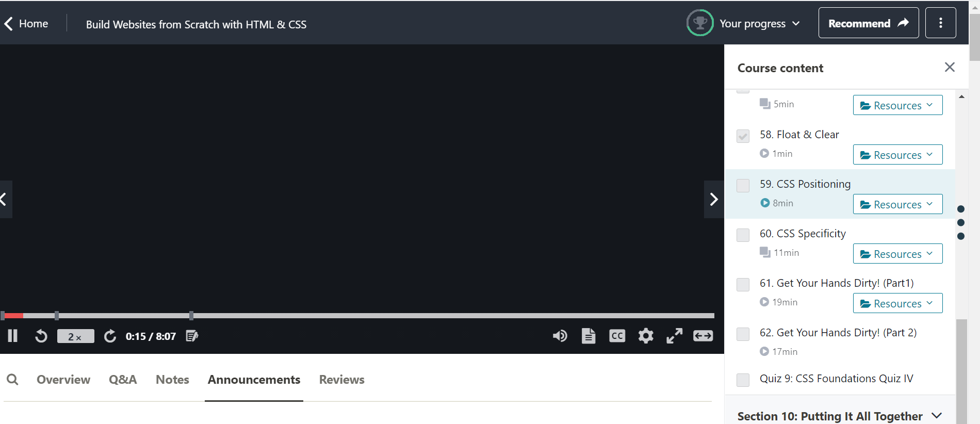Screen dimensions: 980x424
Task: Change the 2x playback speed
Action: point(75,336)
